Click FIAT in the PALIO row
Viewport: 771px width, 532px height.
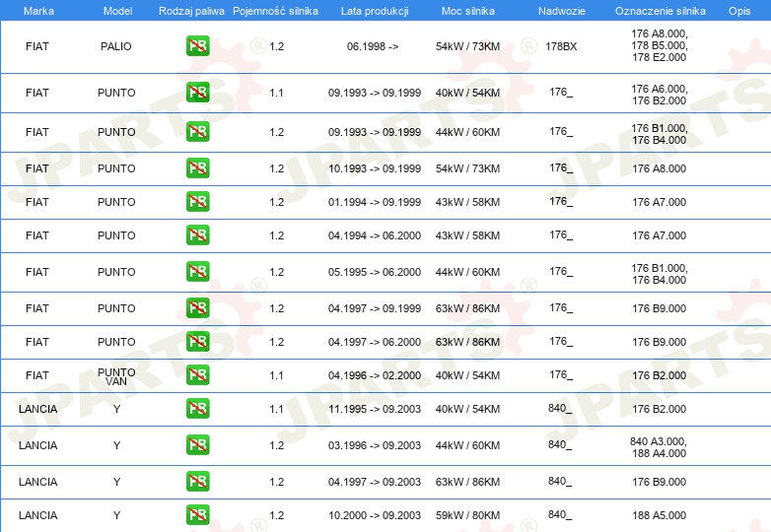pyautogui.click(x=37, y=46)
